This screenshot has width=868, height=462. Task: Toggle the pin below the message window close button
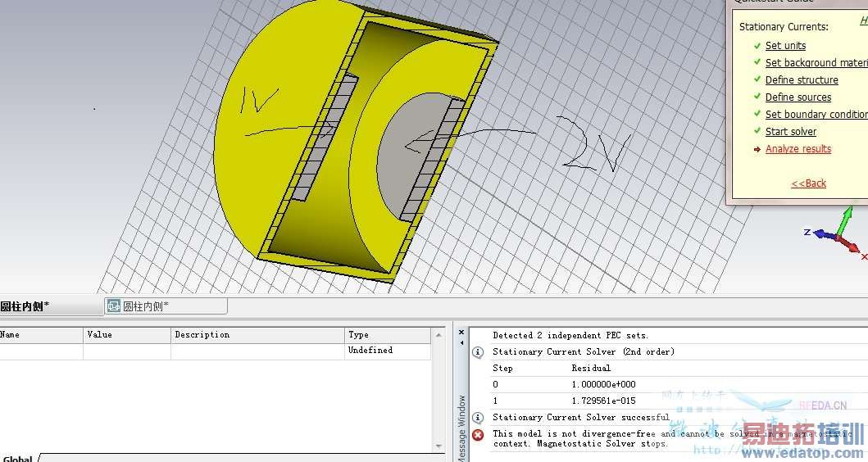coord(461,343)
